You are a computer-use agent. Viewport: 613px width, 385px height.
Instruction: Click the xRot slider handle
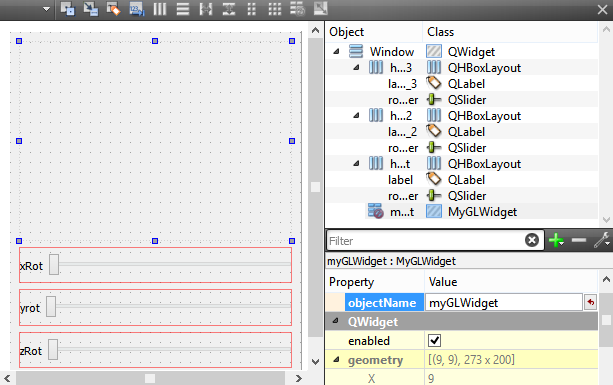(54, 265)
